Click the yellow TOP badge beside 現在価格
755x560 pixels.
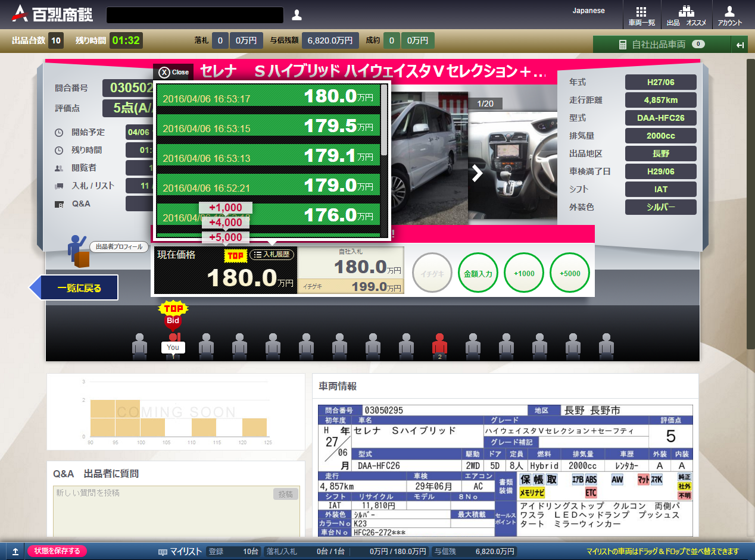[235, 255]
